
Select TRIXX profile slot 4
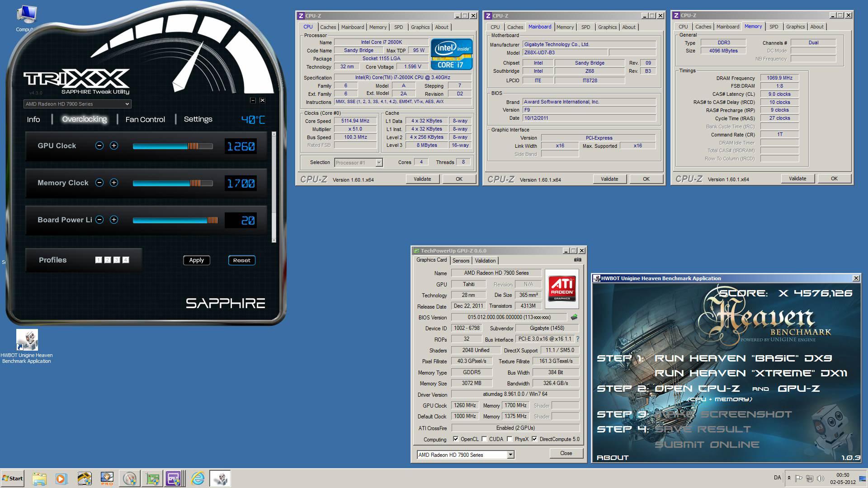(126, 260)
